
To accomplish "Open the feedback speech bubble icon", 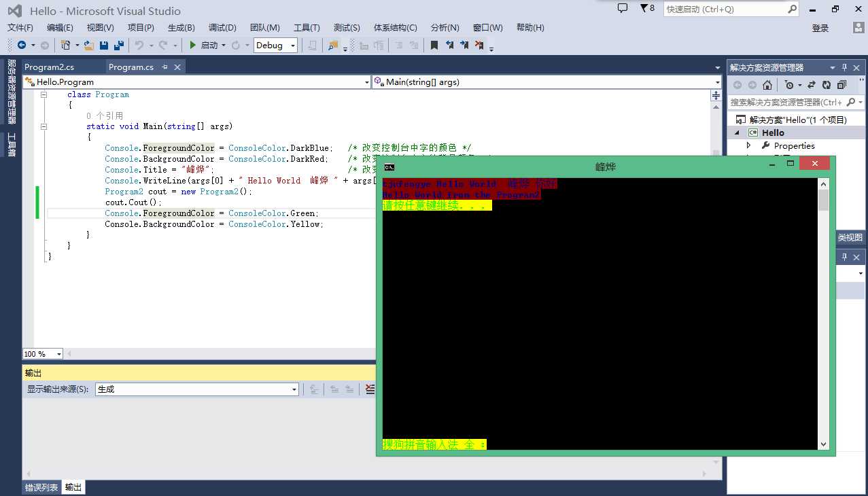I will pyautogui.click(x=623, y=8).
